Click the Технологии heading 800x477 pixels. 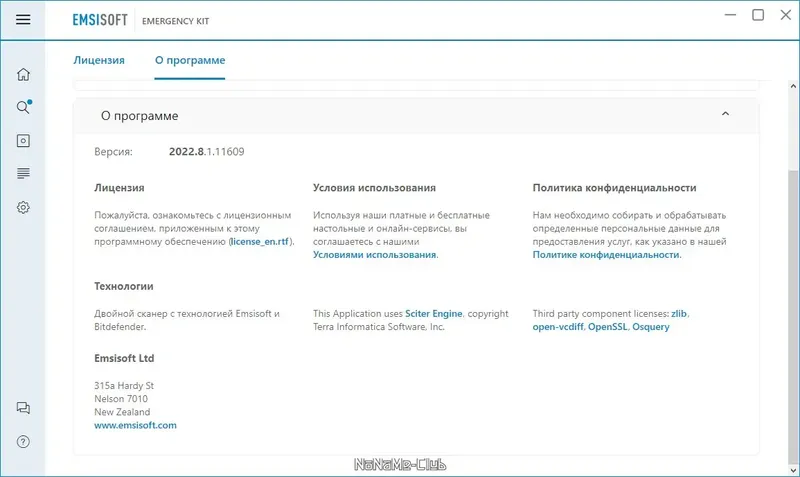[x=123, y=286]
